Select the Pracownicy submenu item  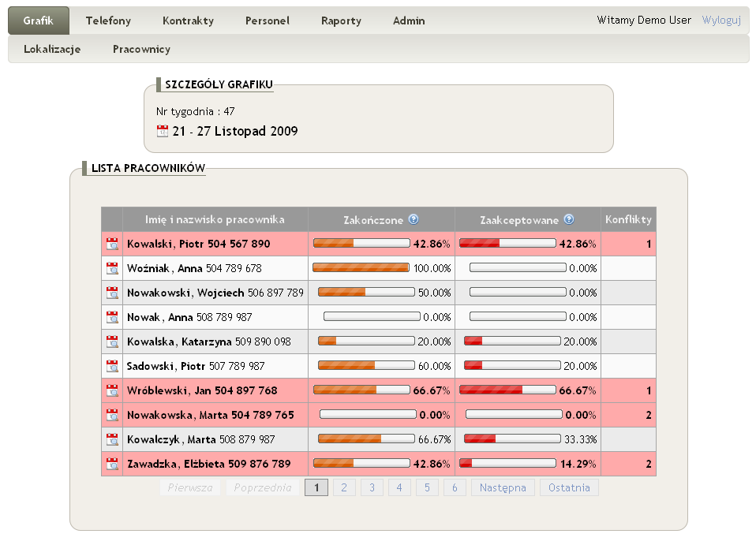(x=141, y=50)
